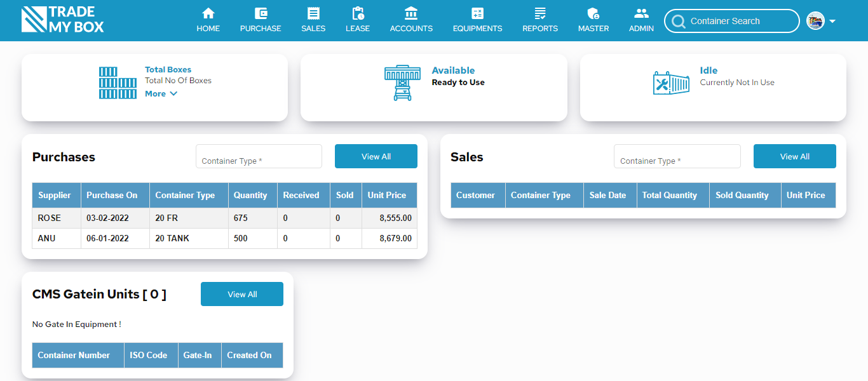868x381 pixels.
Task: Select the Available Ready to Use card
Action: coord(433,87)
